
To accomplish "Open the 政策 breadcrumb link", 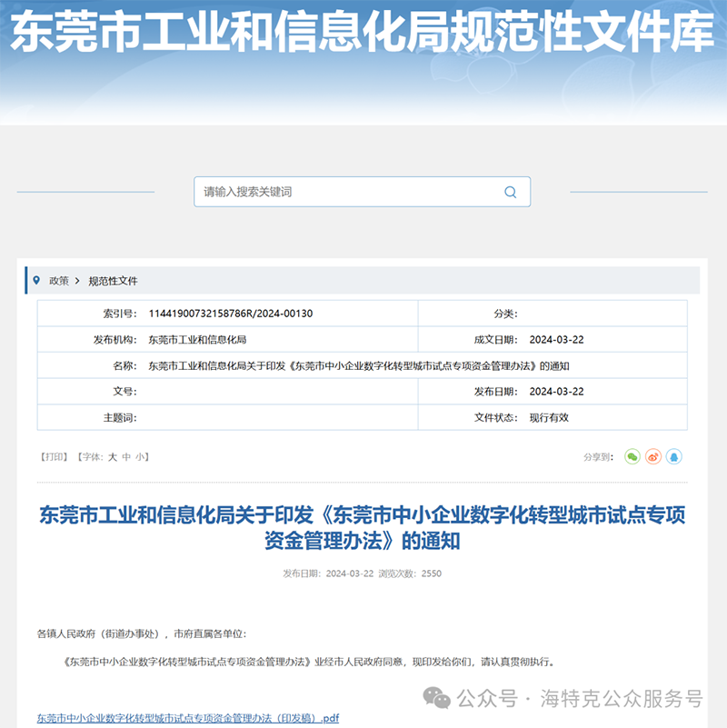I will [59, 281].
